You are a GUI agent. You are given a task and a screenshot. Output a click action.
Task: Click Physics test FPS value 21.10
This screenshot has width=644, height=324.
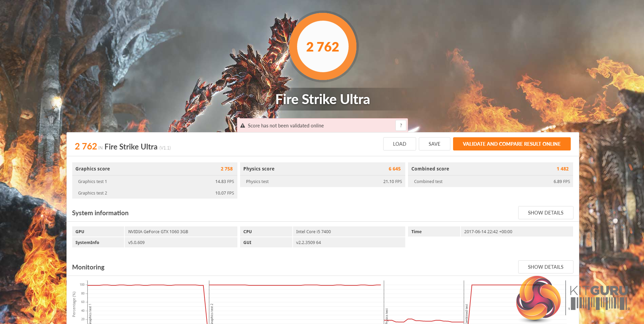click(393, 182)
